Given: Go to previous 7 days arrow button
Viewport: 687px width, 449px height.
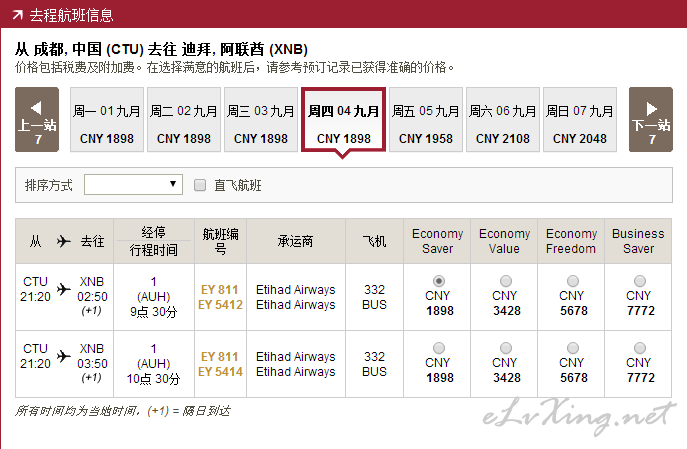Looking at the screenshot, I should [x=37, y=120].
